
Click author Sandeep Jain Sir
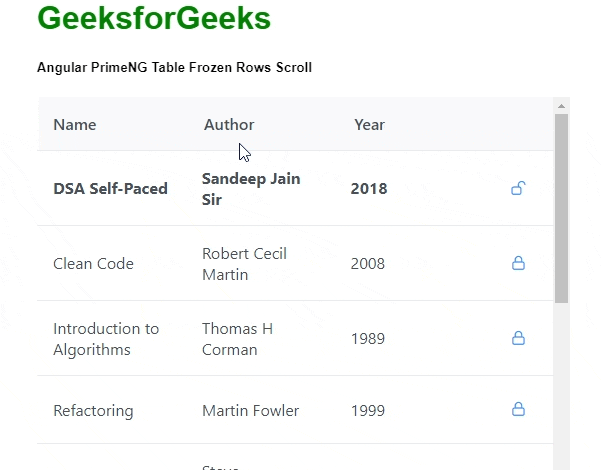click(x=251, y=189)
